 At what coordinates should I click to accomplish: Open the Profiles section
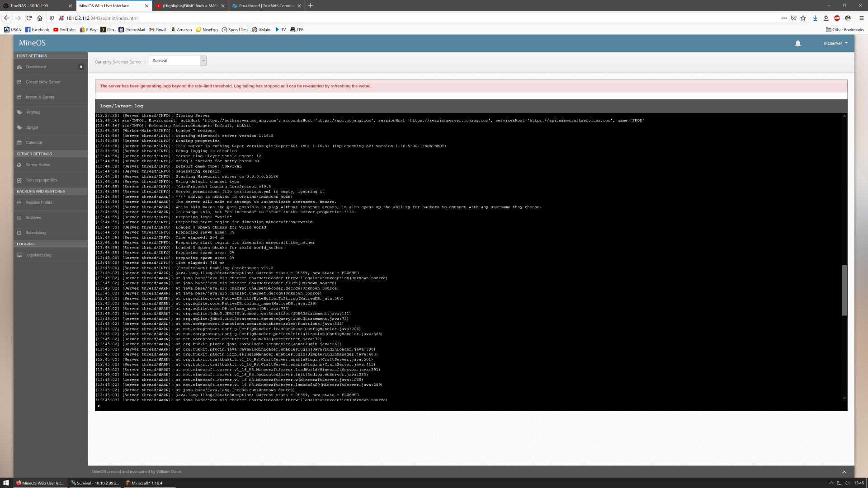click(x=33, y=113)
